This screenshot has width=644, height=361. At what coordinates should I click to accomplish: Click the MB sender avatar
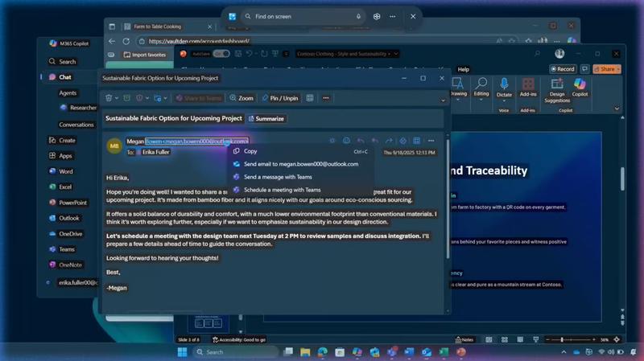[x=114, y=146]
